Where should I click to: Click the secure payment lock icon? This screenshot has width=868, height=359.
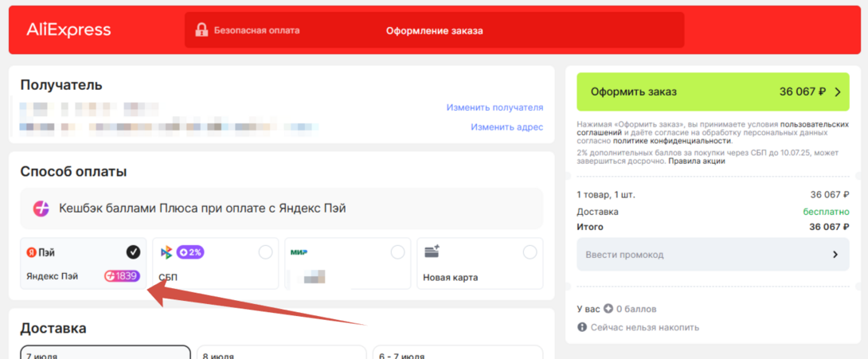[201, 31]
